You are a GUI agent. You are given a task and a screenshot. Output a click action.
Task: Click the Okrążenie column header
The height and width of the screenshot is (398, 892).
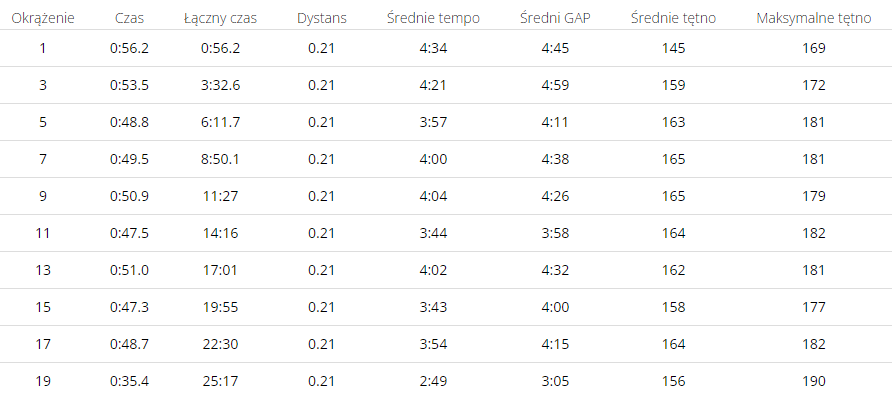coord(43,18)
